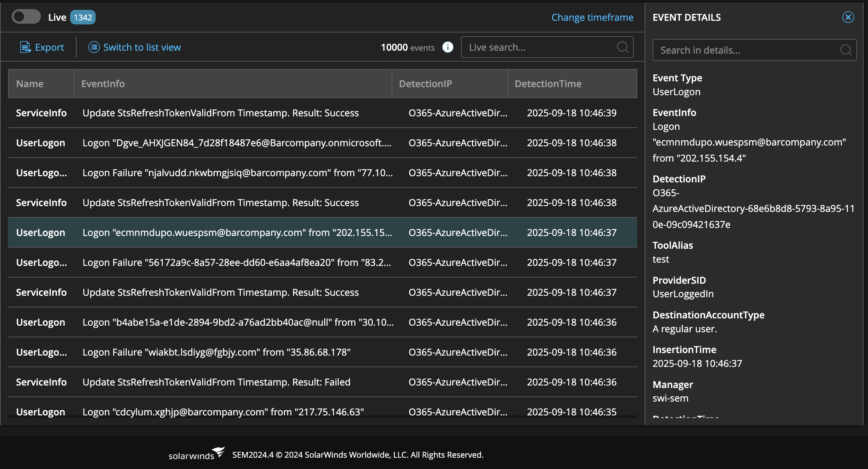Click the Export document icon
Viewport: 868px width, 469px height.
[x=25, y=47]
